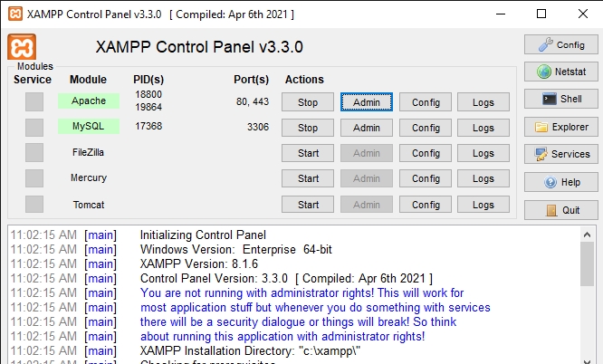Open the main Config wrench button
Image resolution: width=603 pixels, height=364 pixels.
561,44
